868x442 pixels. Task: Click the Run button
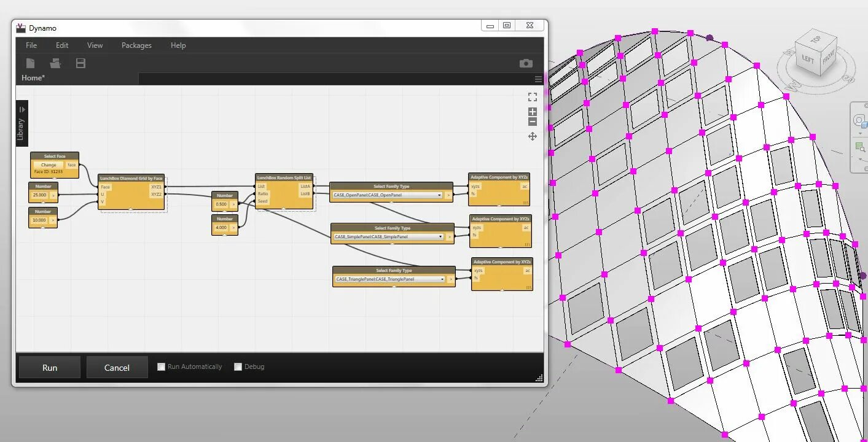click(50, 367)
